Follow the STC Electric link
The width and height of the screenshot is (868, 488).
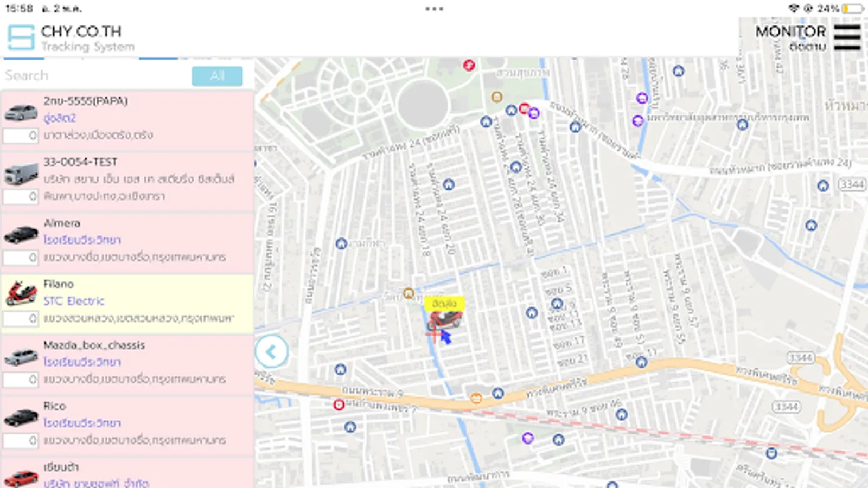pyautogui.click(x=74, y=301)
